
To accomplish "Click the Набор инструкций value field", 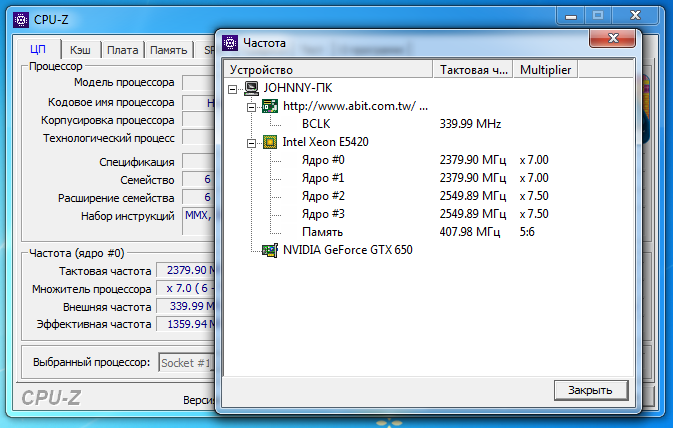I will [x=198, y=221].
